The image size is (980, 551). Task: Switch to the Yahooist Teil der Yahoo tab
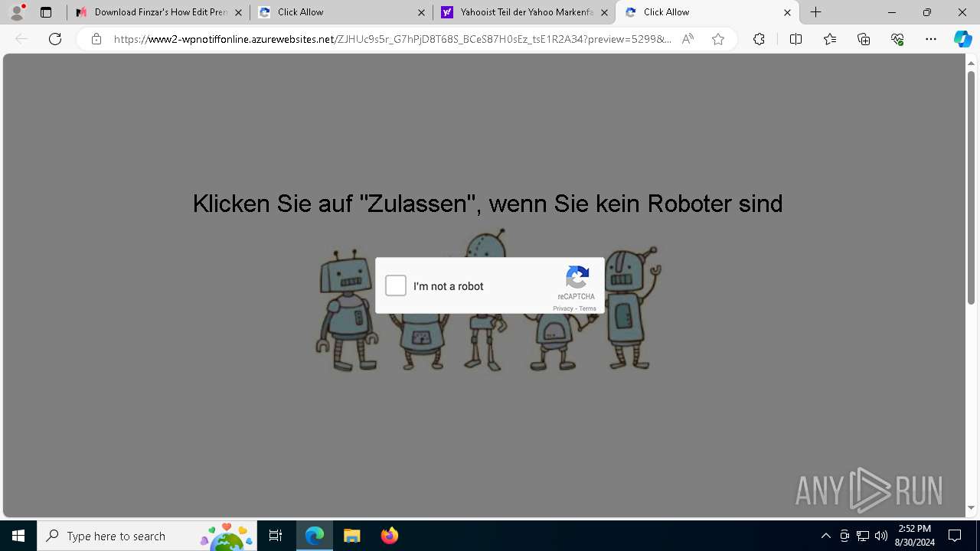524,12
